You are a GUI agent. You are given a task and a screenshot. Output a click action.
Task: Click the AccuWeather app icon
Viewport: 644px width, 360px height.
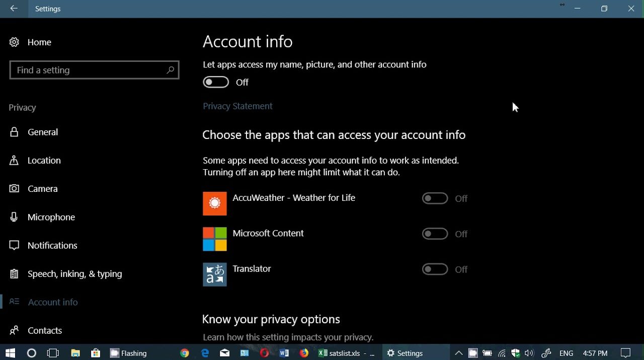[215, 203]
